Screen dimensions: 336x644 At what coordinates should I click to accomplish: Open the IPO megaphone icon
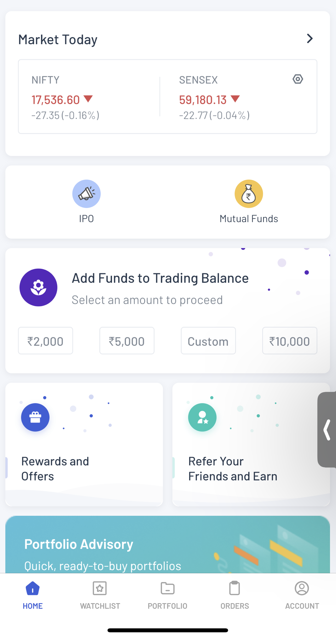coord(87,194)
